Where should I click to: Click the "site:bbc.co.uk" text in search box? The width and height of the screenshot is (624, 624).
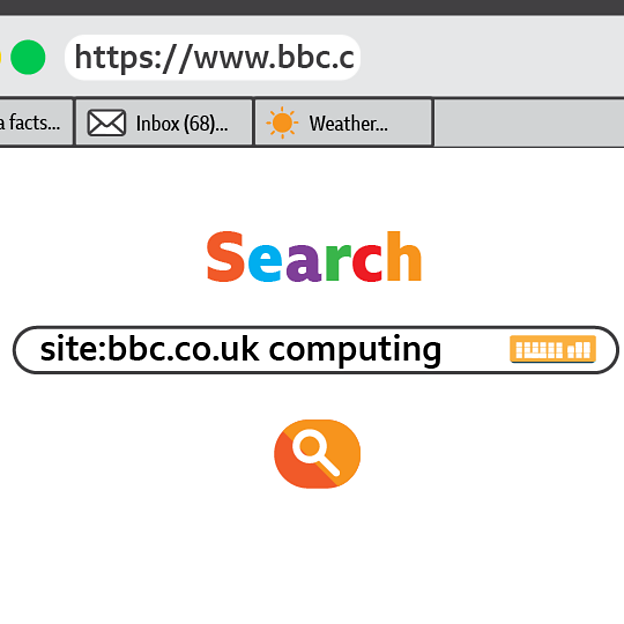(x=149, y=349)
